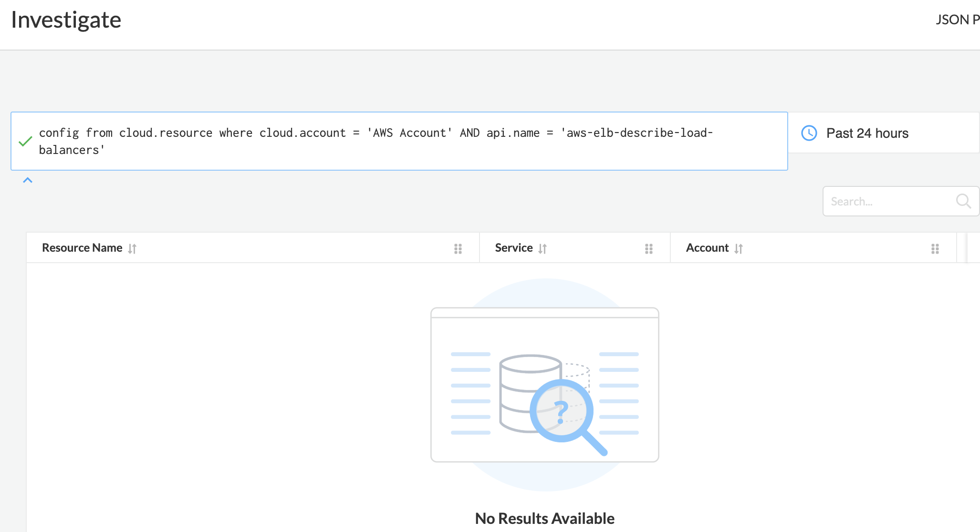Click the Account column header label

click(x=707, y=248)
